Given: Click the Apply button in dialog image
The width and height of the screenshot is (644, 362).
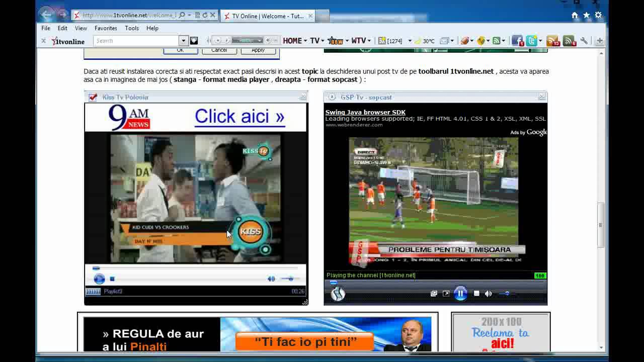Looking at the screenshot, I should [x=258, y=50].
